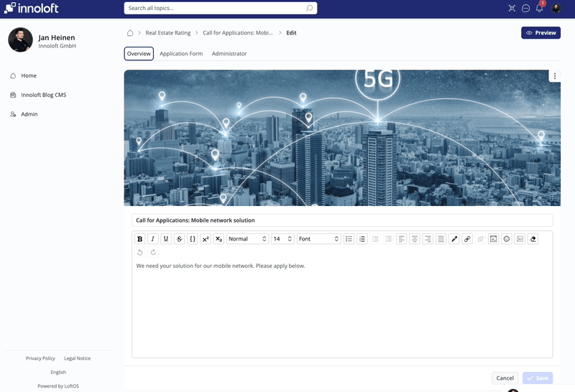Open the chat messages icon
The height and width of the screenshot is (392, 575).
(525, 9)
